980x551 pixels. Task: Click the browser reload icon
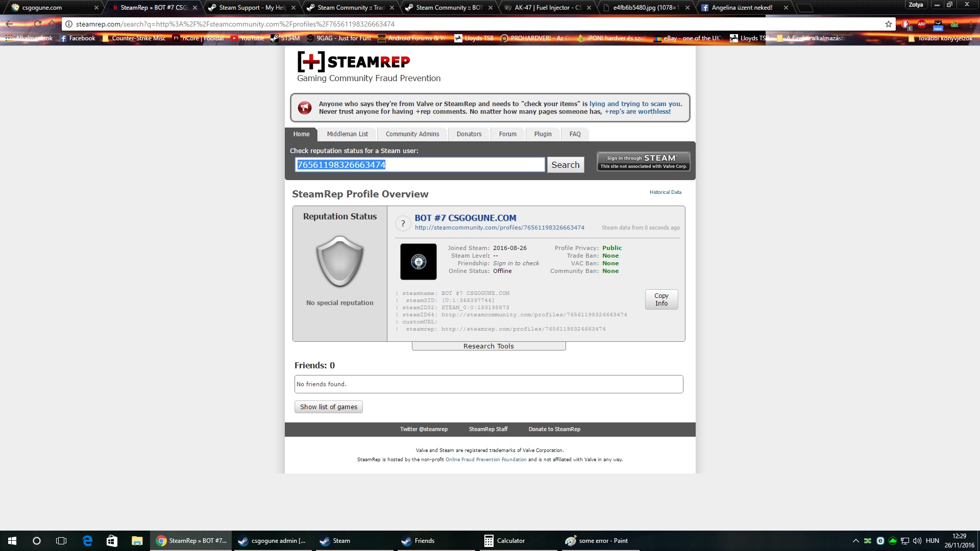coord(38,24)
